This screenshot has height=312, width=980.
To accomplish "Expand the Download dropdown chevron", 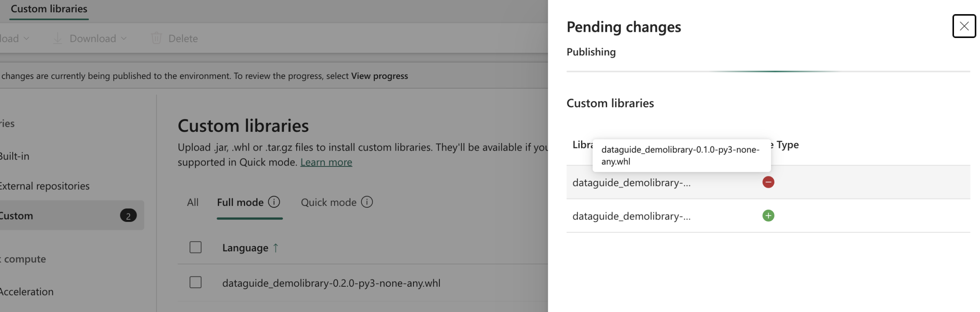I will pyautogui.click(x=124, y=38).
